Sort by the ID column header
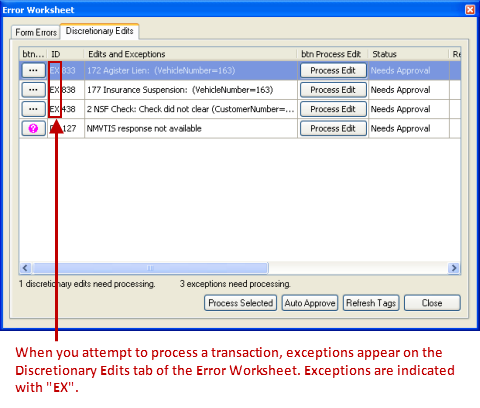480x408 pixels. pyautogui.click(x=65, y=54)
